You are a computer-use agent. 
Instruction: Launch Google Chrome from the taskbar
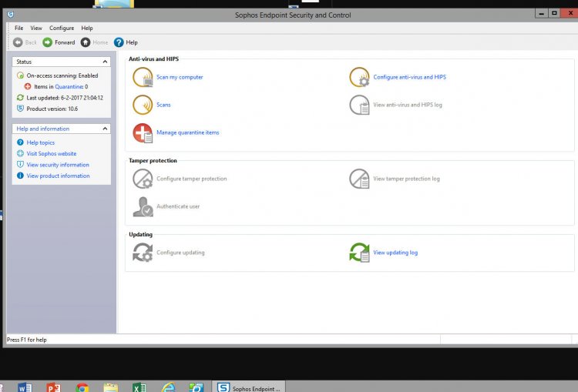pyautogui.click(x=82, y=387)
